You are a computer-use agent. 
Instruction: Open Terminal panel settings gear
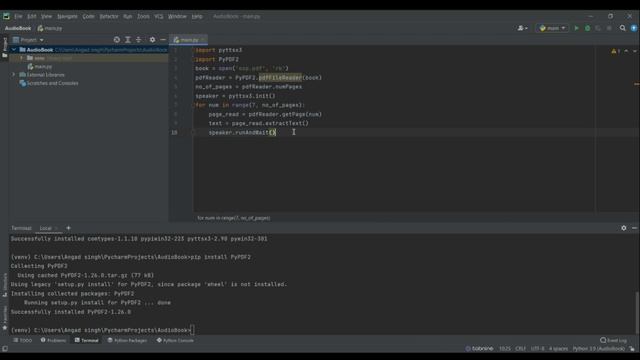(624, 228)
